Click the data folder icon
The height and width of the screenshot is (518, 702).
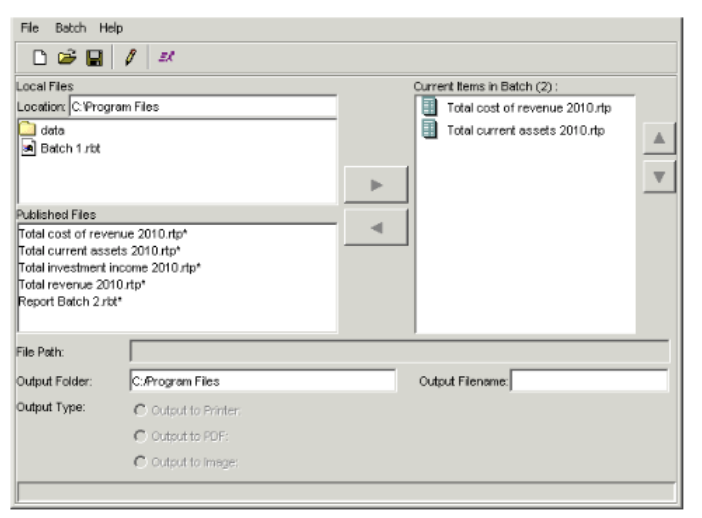28,130
